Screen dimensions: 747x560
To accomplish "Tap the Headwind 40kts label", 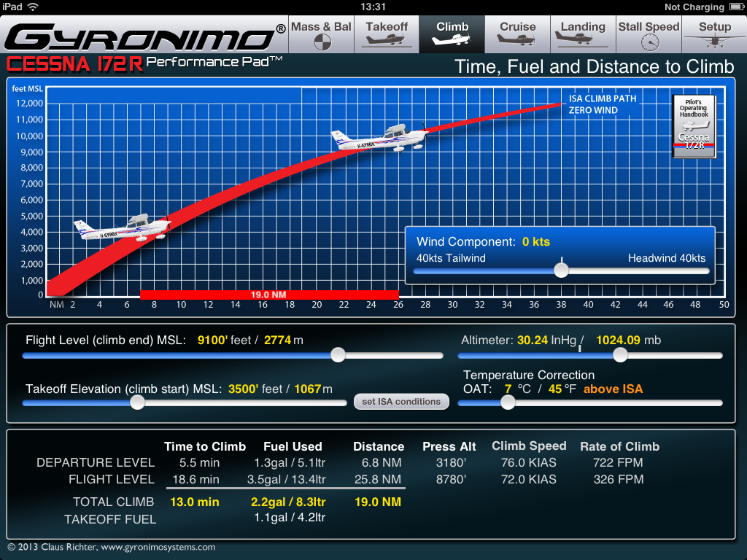I will click(667, 258).
